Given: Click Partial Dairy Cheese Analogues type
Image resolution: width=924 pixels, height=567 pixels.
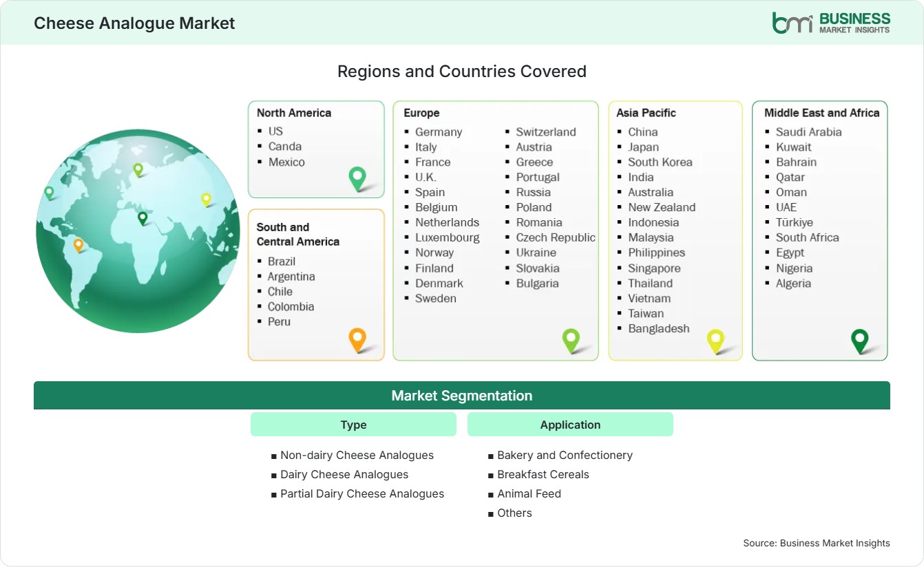Looking at the screenshot, I should click(x=362, y=493).
